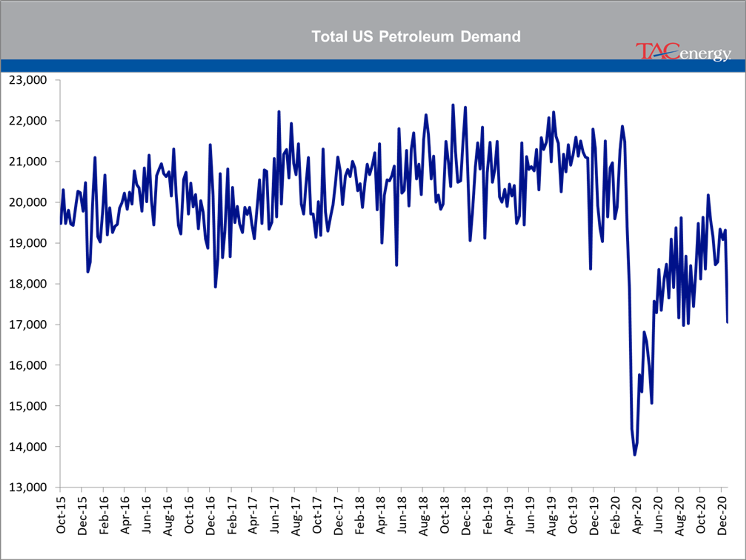Click the 18,000 y-axis label
Screen dimensions: 746x560
[x=28, y=284]
